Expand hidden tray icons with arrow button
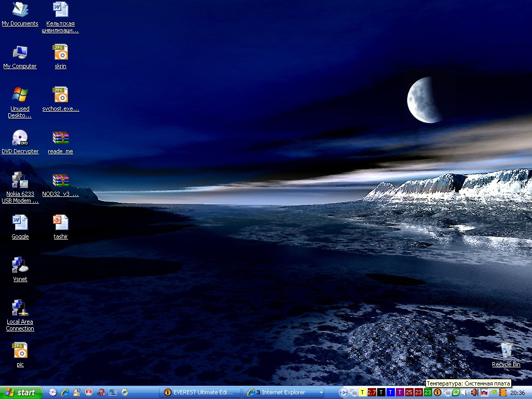 [343, 392]
